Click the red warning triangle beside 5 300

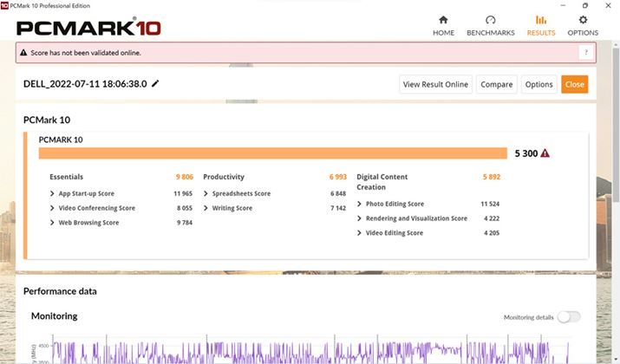pos(545,153)
